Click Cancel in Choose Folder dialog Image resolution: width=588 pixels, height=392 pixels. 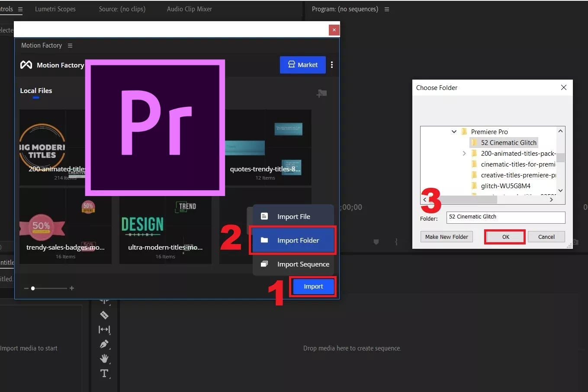[x=546, y=237]
